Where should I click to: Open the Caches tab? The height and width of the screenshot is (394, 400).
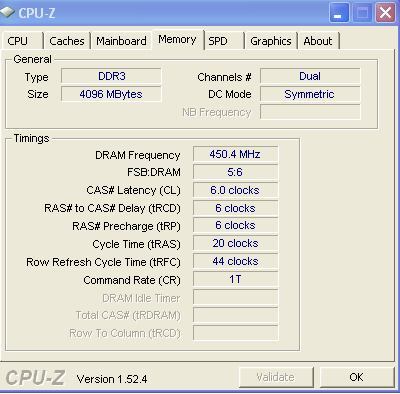tap(67, 41)
